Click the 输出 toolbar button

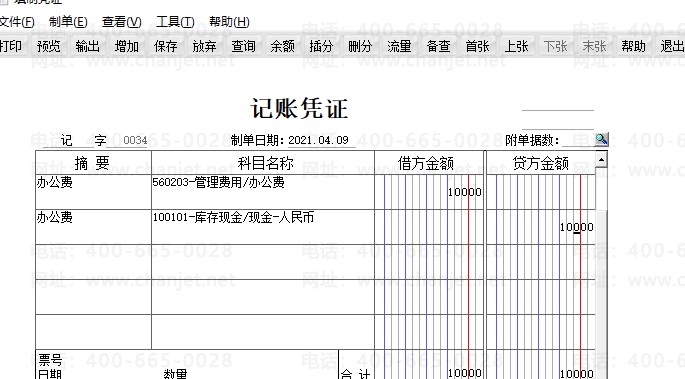[x=87, y=46]
